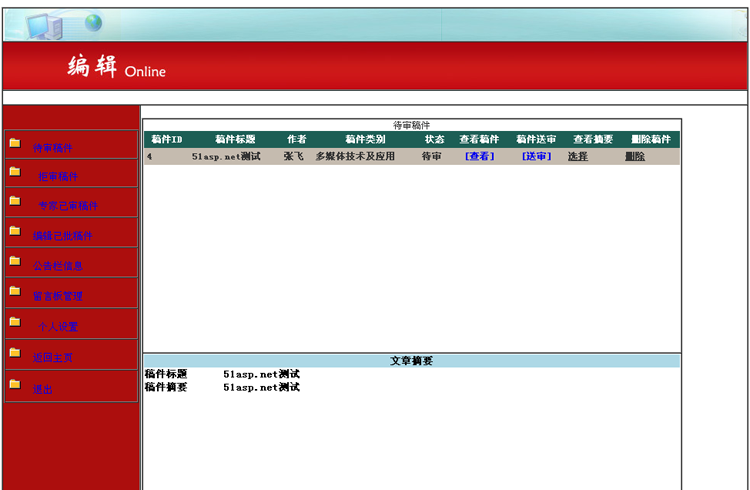
Task: Click folder icon beside 待审稿件
Action: (x=15, y=143)
